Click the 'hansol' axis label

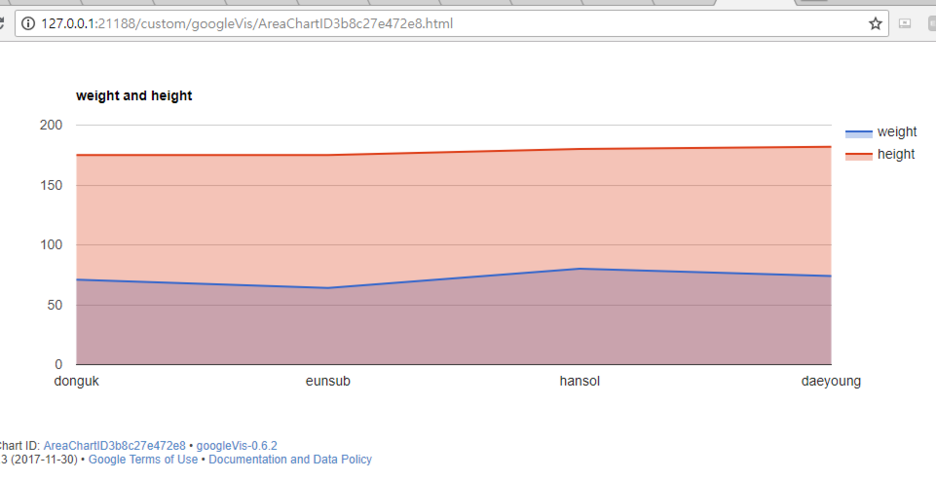click(x=580, y=381)
